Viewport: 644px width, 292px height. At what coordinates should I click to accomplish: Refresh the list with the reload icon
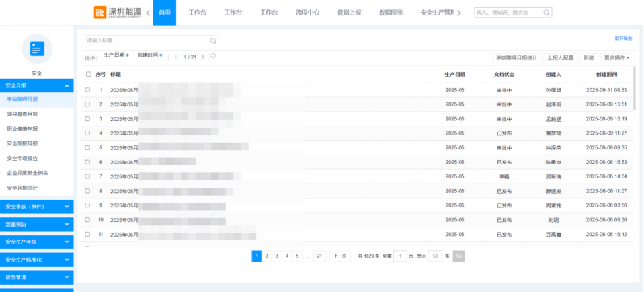click(x=213, y=56)
